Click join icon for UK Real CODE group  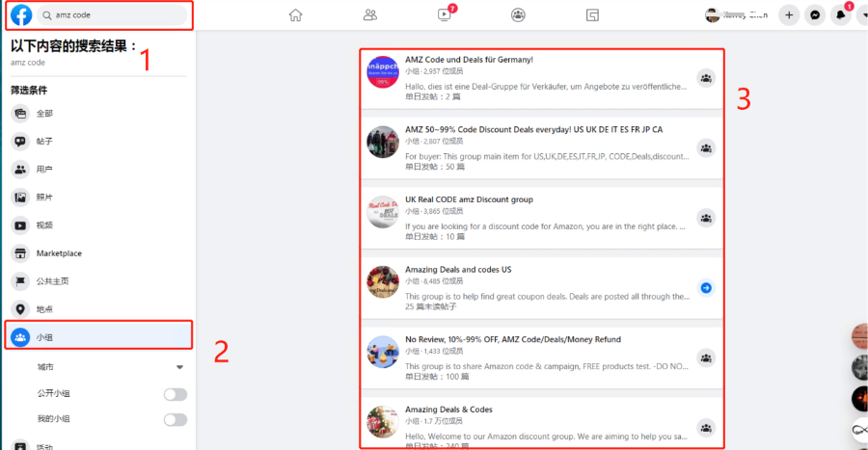[x=706, y=219]
